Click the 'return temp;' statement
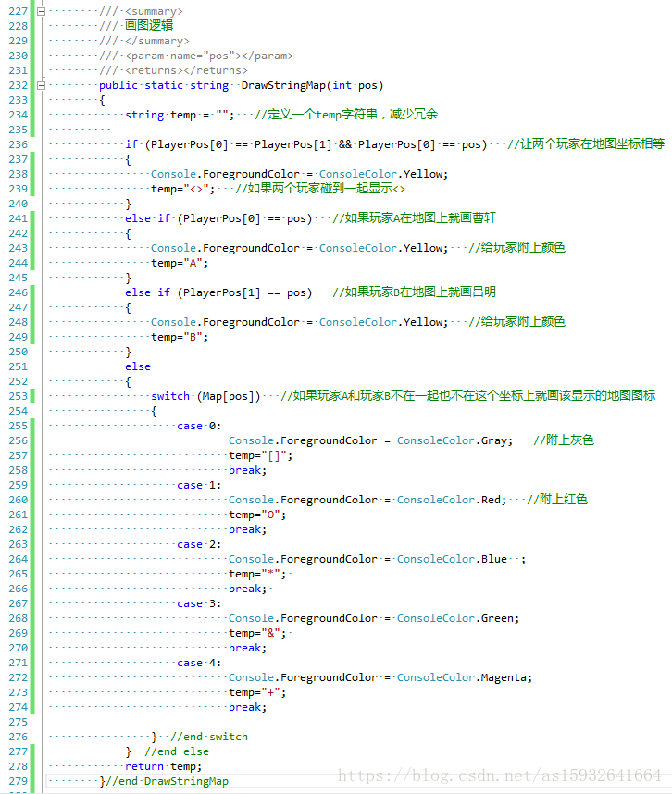The height and width of the screenshot is (794, 672). (163, 766)
